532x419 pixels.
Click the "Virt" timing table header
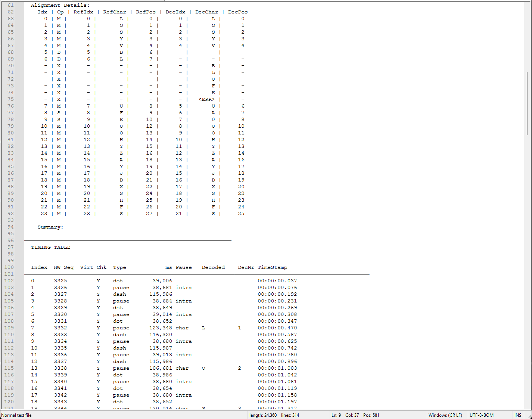(x=87, y=267)
